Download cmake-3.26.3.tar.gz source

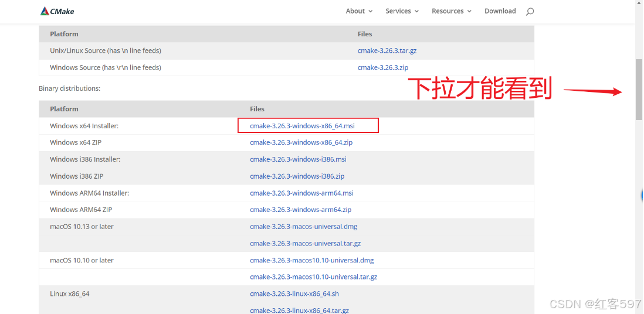click(387, 51)
